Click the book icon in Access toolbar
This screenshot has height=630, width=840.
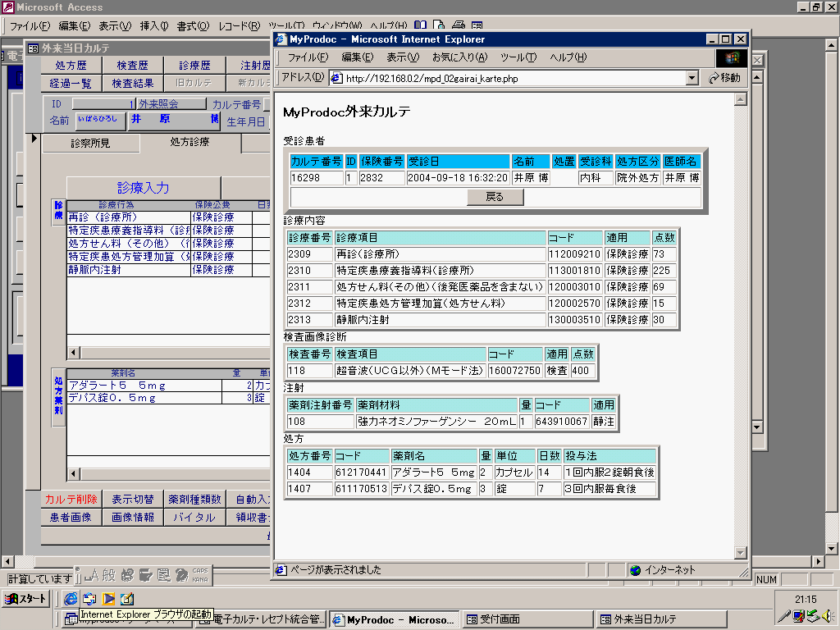[420, 26]
